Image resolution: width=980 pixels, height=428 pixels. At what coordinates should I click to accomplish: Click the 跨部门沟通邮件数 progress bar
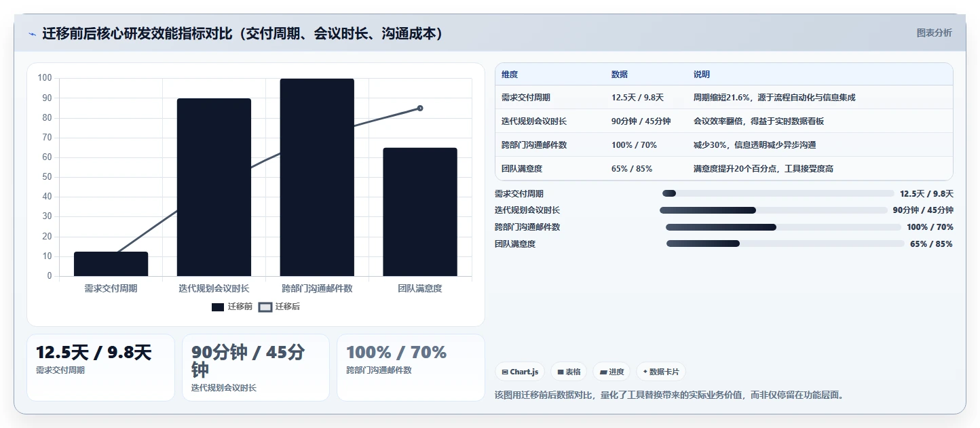pyautogui.click(x=783, y=227)
